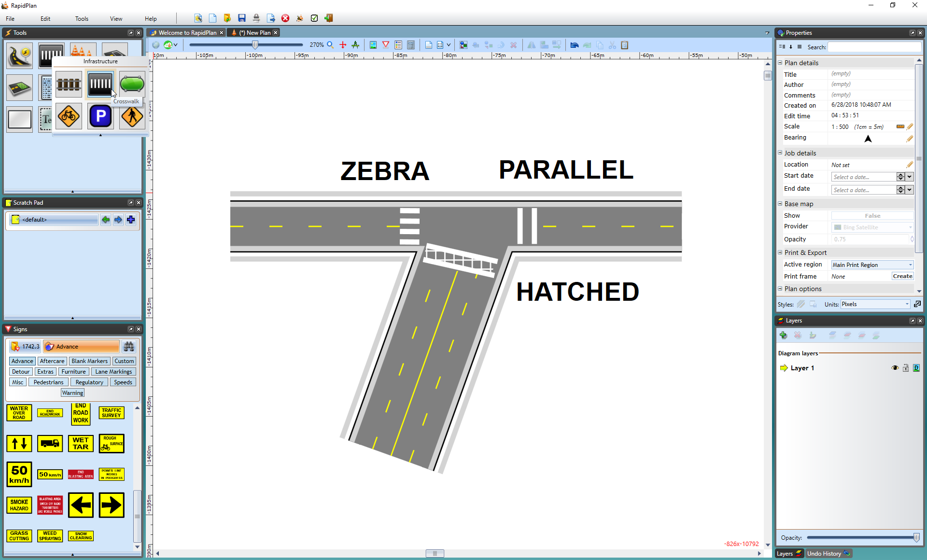Toggle Layer 1 lock icon
Screen dimensions: 927x560
coord(906,368)
